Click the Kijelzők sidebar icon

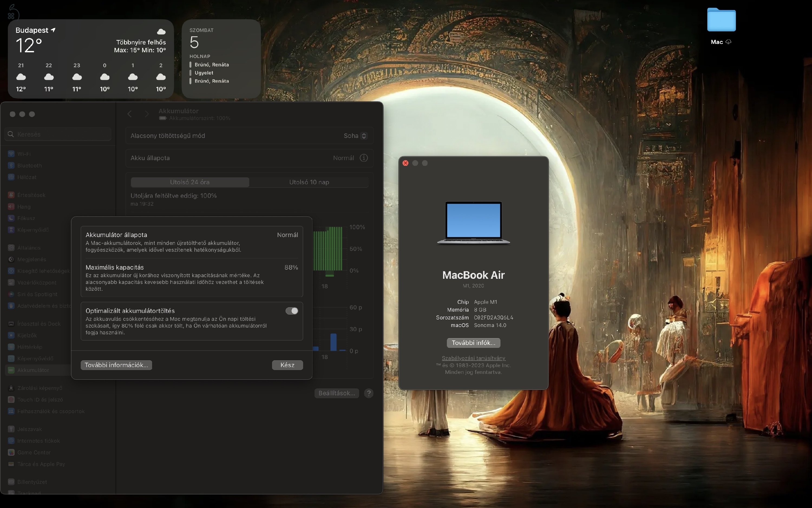tap(11, 335)
